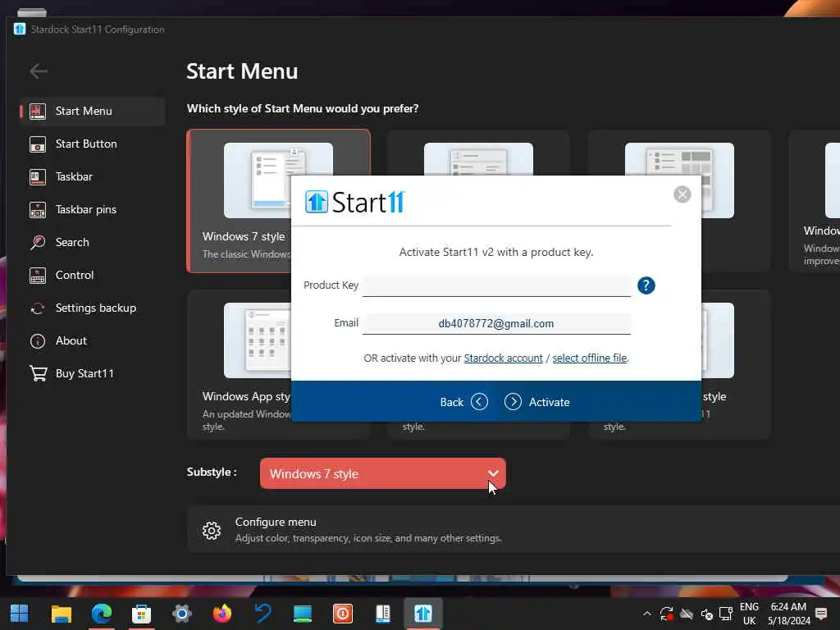The image size is (840, 630).
Task: Open the clock showing 6:24 AM
Action: pyautogui.click(x=788, y=614)
